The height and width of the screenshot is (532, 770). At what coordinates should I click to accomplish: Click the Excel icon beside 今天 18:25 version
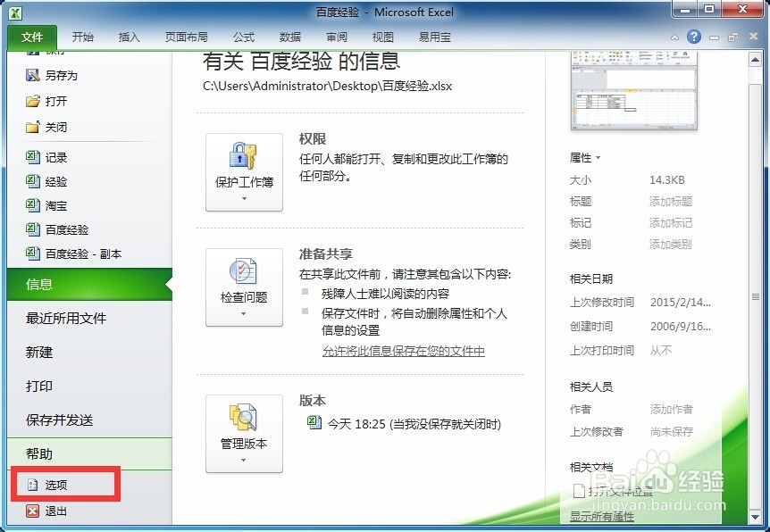pos(314,422)
